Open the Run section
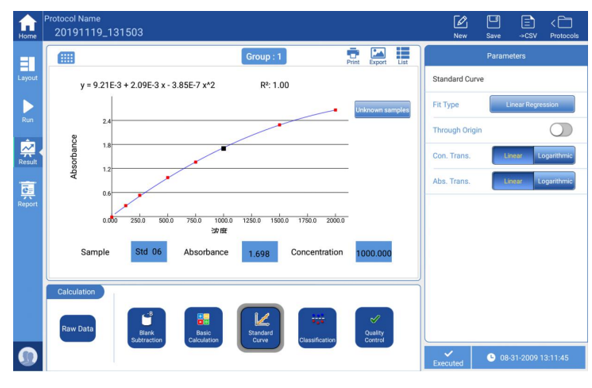The image size is (592, 388). coord(28,111)
